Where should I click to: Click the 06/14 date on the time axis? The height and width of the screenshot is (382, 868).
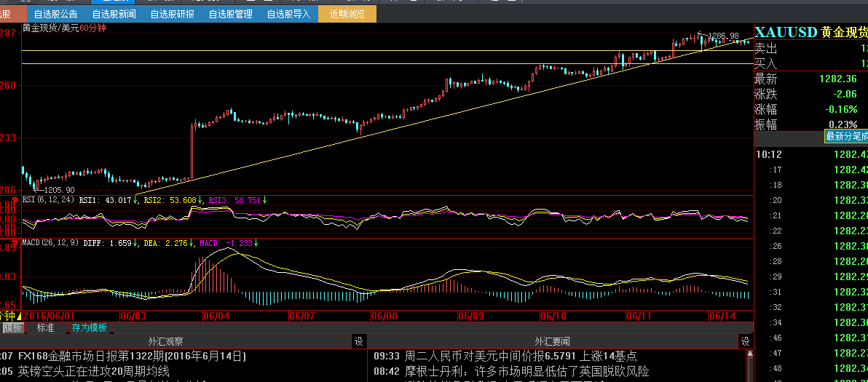(723, 317)
